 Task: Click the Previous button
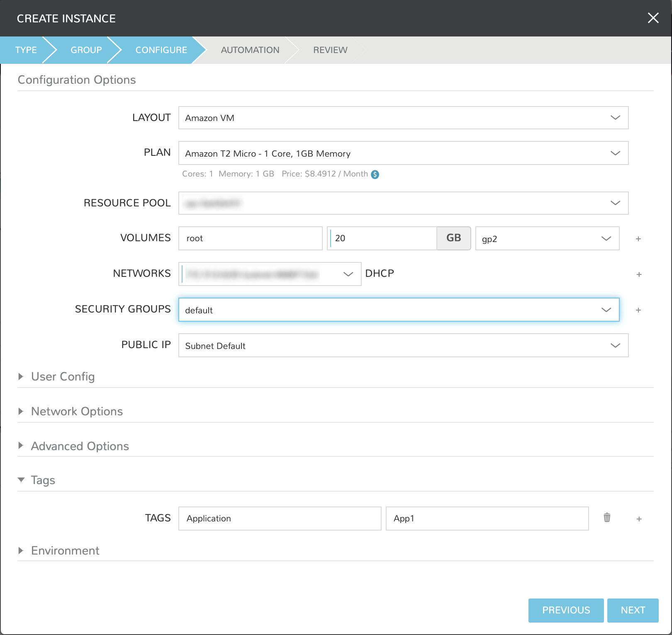566,610
